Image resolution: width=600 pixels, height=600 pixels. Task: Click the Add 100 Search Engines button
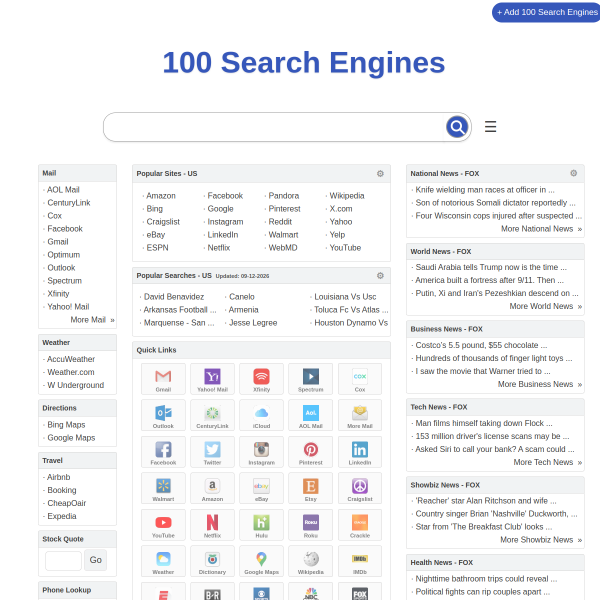click(x=546, y=12)
